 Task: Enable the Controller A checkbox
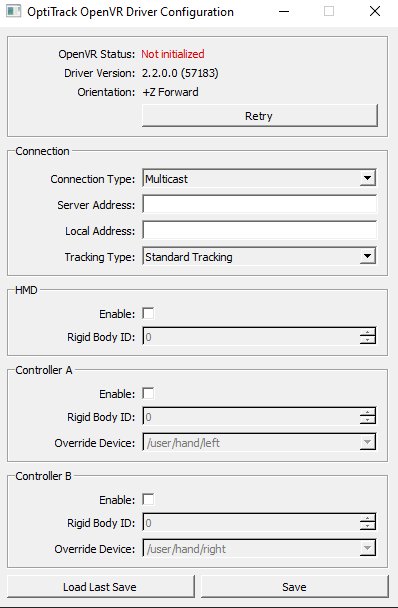click(x=148, y=393)
